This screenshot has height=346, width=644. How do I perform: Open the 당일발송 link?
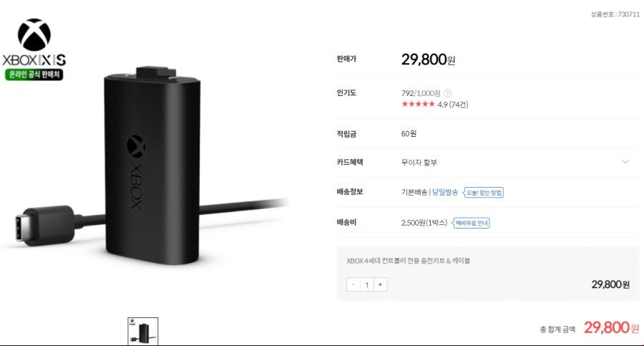445,192
